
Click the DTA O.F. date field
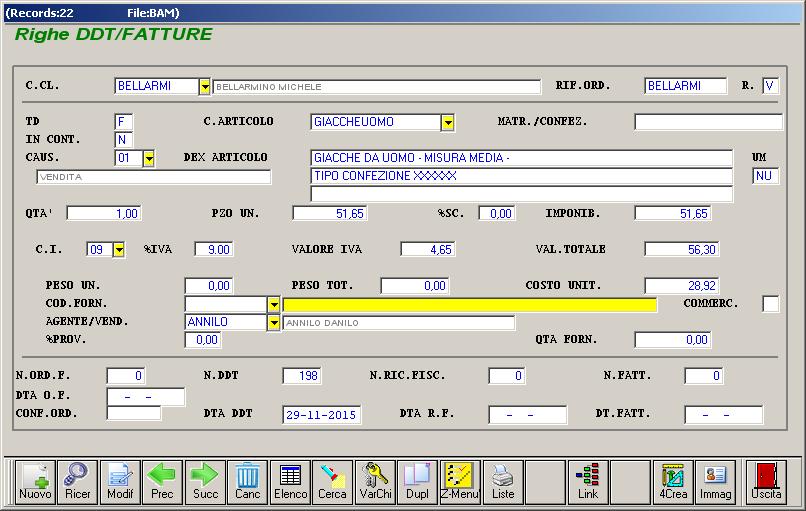(145, 397)
